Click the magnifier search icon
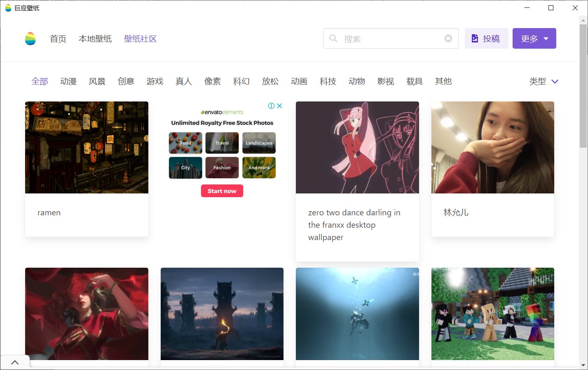Image resolution: width=588 pixels, height=370 pixels. point(333,38)
